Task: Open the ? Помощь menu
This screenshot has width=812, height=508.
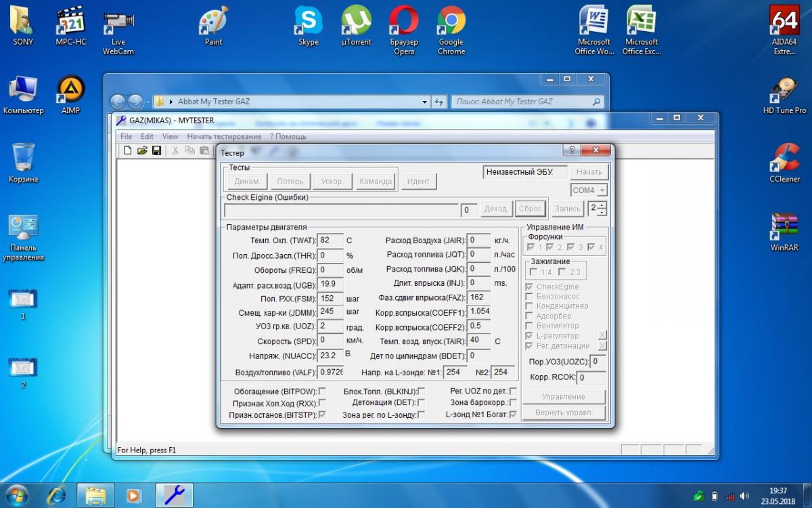Action: (288, 136)
